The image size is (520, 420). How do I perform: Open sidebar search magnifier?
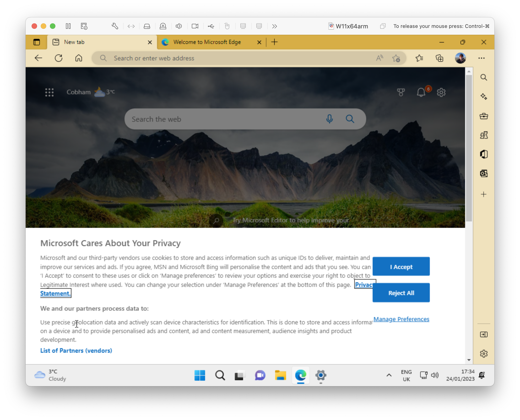tap(484, 77)
